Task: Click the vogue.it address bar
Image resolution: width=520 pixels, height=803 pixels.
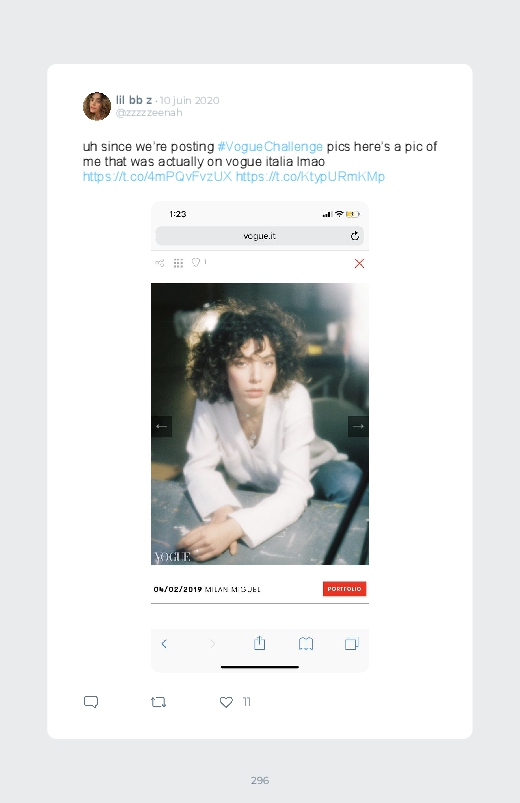Action: point(260,236)
